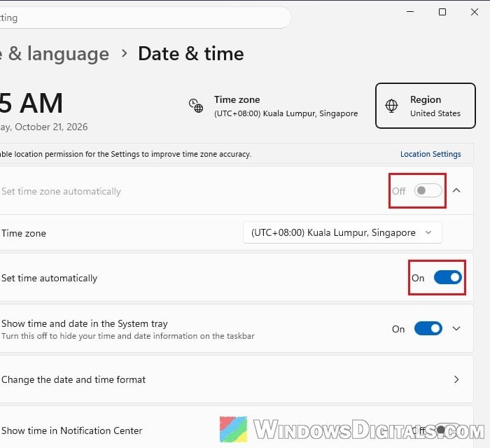Click the '(UTC+08:00) Kuala Lumpur, Singapore' header text
The image size is (490, 448).
pos(286,113)
